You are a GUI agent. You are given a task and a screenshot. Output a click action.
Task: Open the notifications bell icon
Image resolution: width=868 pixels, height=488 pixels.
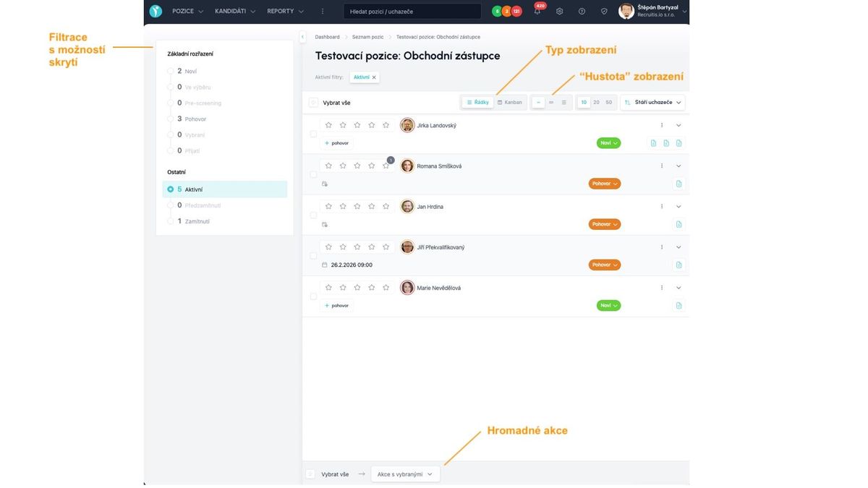pyautogui.click(x=537, y=12)
